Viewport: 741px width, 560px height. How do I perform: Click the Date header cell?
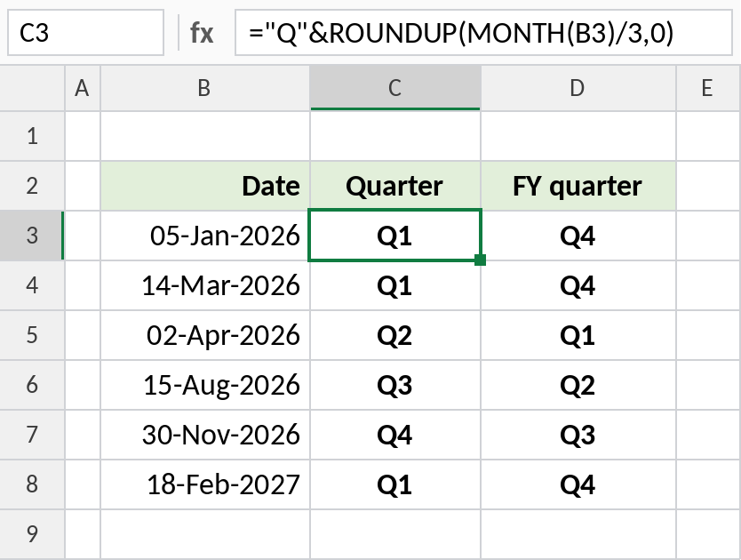click(205, 186)
